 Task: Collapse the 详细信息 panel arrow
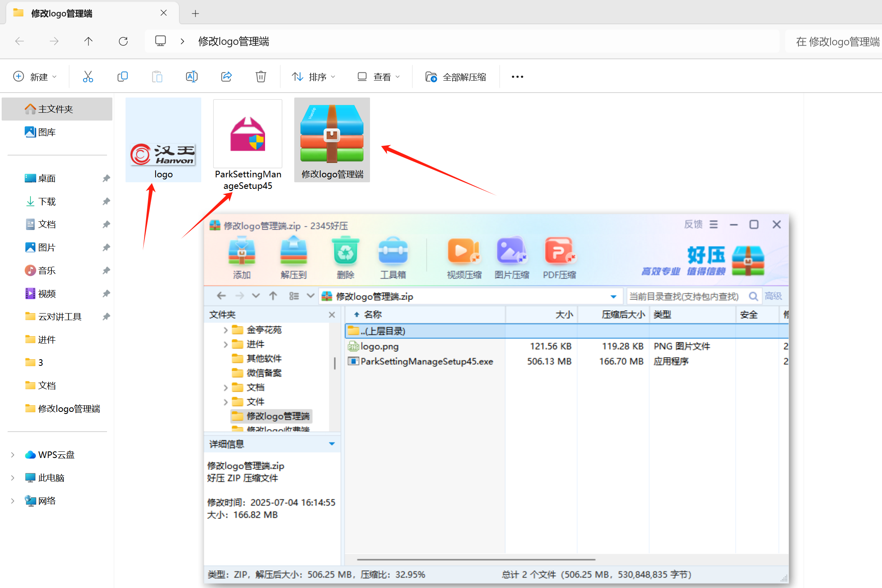332,444
